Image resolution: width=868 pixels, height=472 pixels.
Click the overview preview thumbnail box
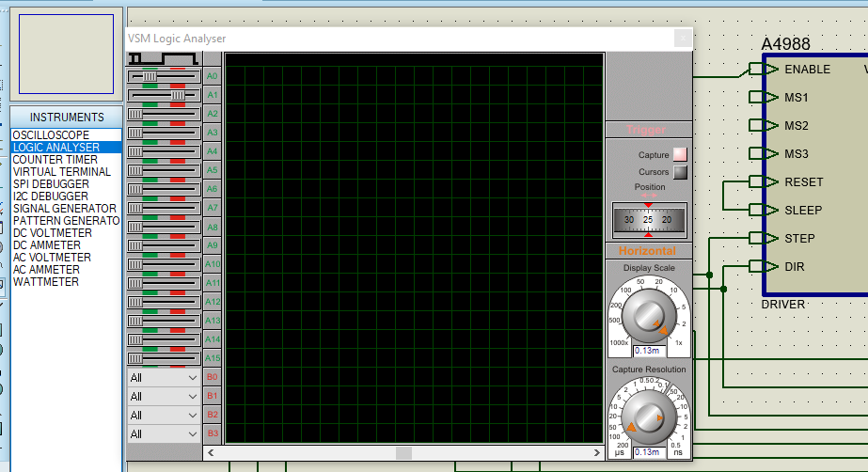(x=67, y=54)
